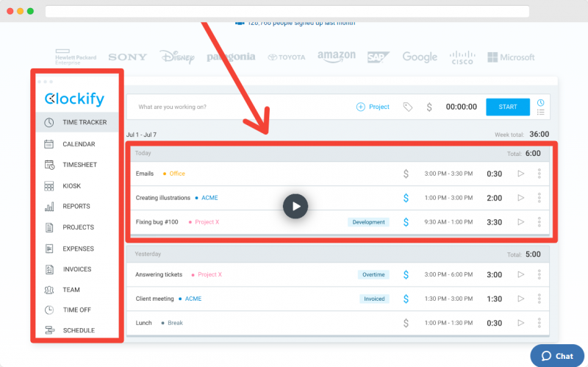Viewport: 588px width, 367px height.
Task: Open the Chat widget
Action: (x=557, y=356)
